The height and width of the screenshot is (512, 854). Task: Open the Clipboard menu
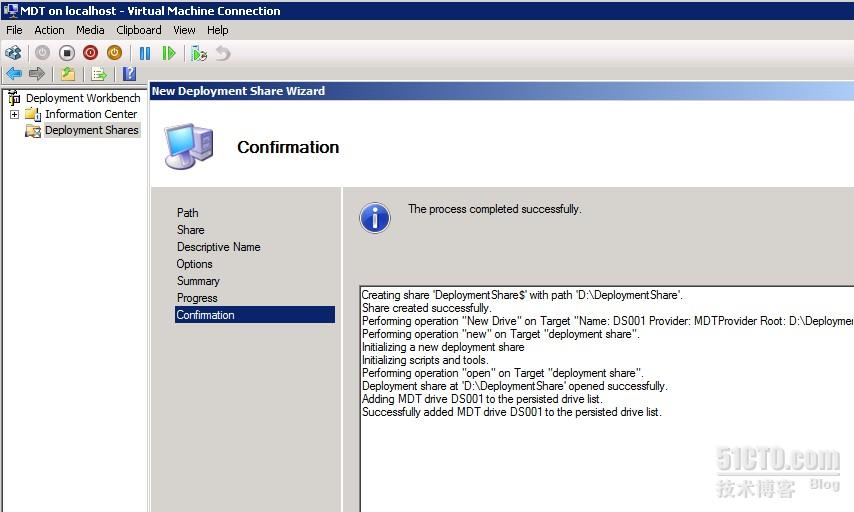[x=138, y=30]
